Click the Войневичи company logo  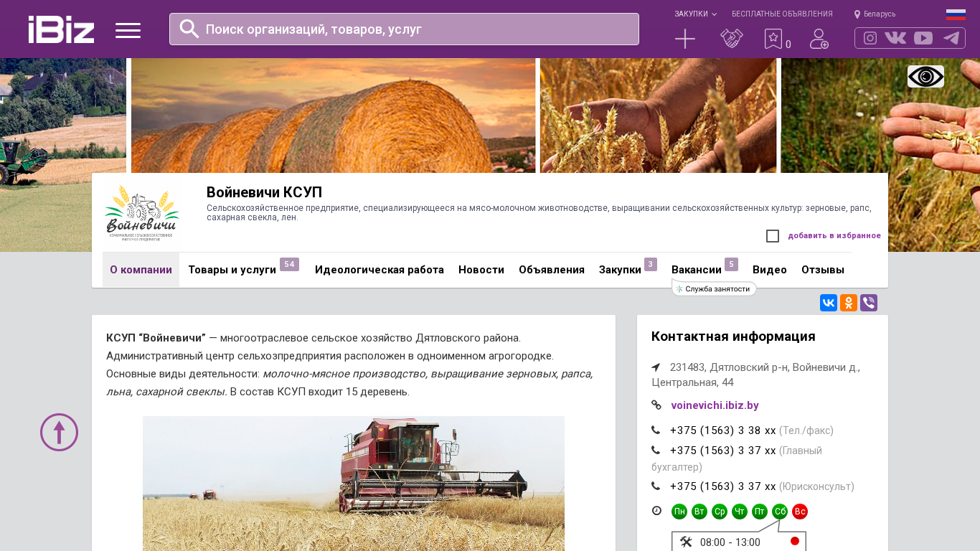141,213
